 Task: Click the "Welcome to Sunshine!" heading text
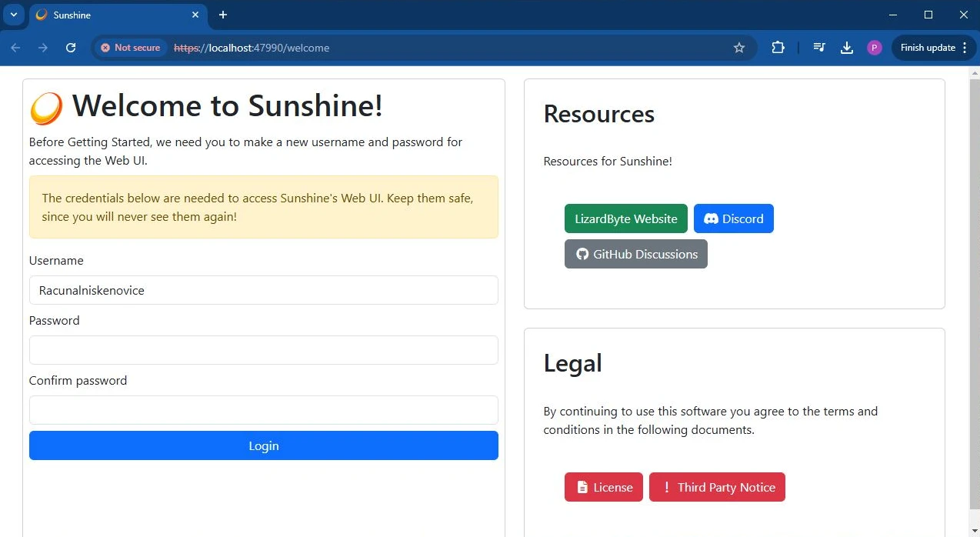[228, 105]
